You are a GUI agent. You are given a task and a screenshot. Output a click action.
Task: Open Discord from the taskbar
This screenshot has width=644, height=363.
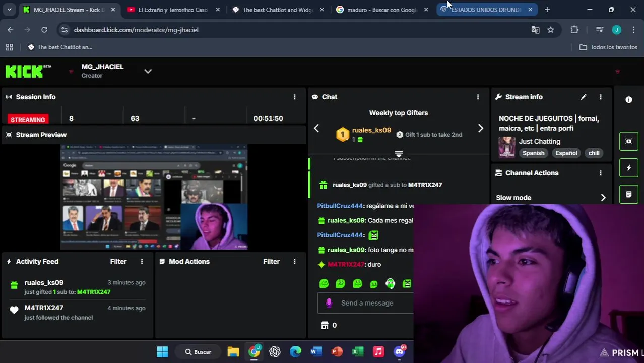[400, 351]
